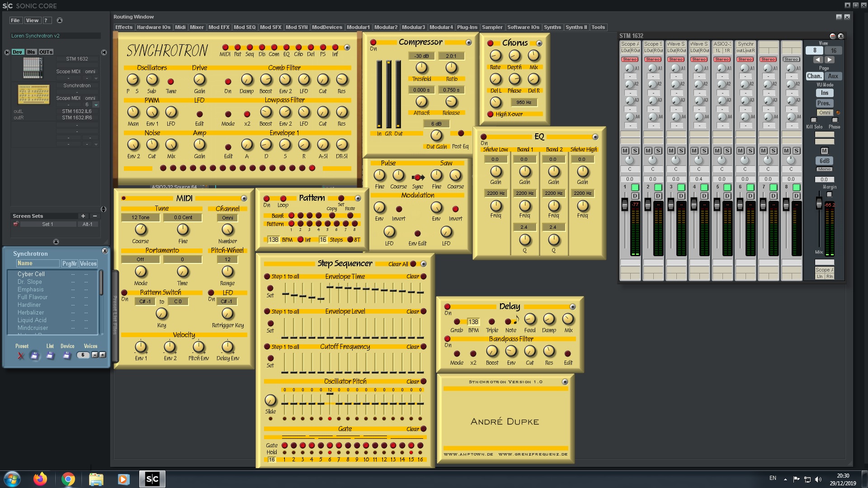Open the Portamento Off mode field
The width and height of the screenshot is (868, 488).
141,260
